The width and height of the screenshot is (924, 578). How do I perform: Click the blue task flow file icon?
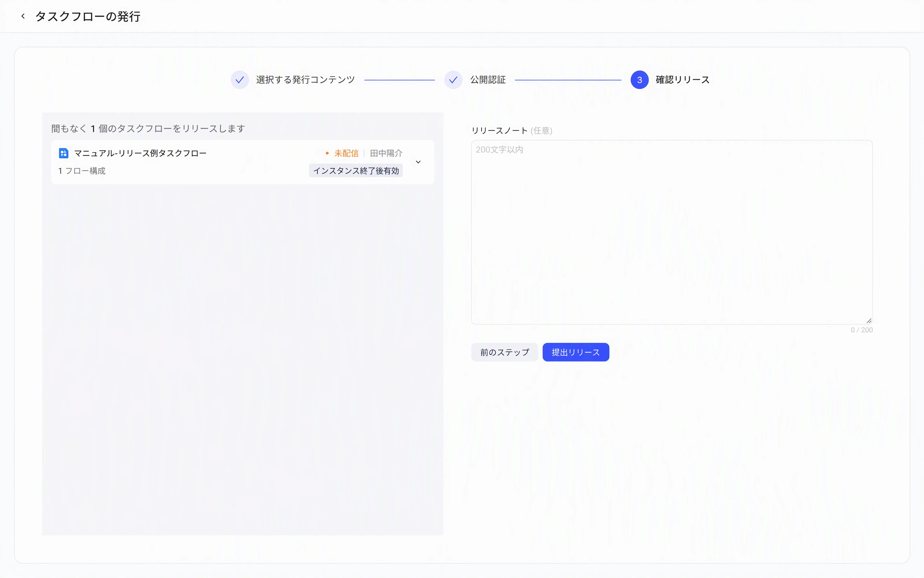click(64, 153)
